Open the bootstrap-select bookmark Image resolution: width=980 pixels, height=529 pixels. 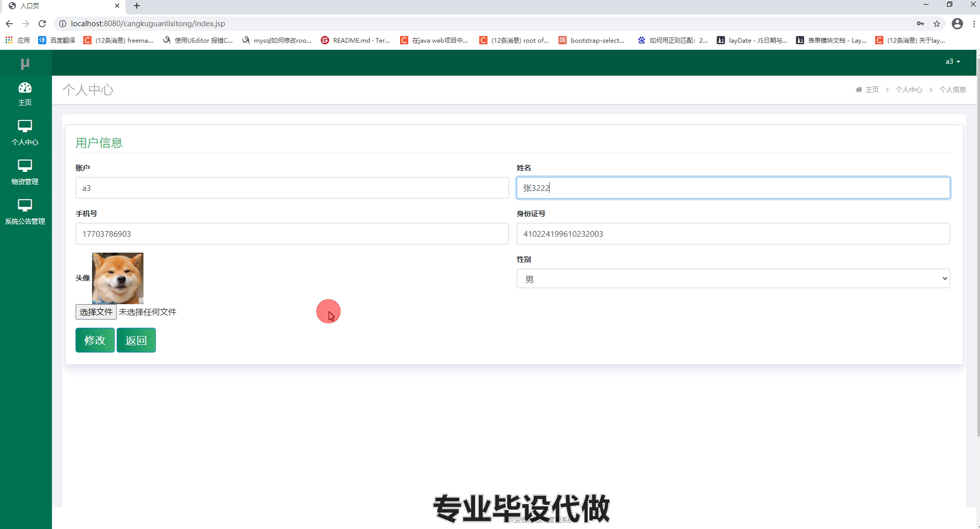point(592,40)
